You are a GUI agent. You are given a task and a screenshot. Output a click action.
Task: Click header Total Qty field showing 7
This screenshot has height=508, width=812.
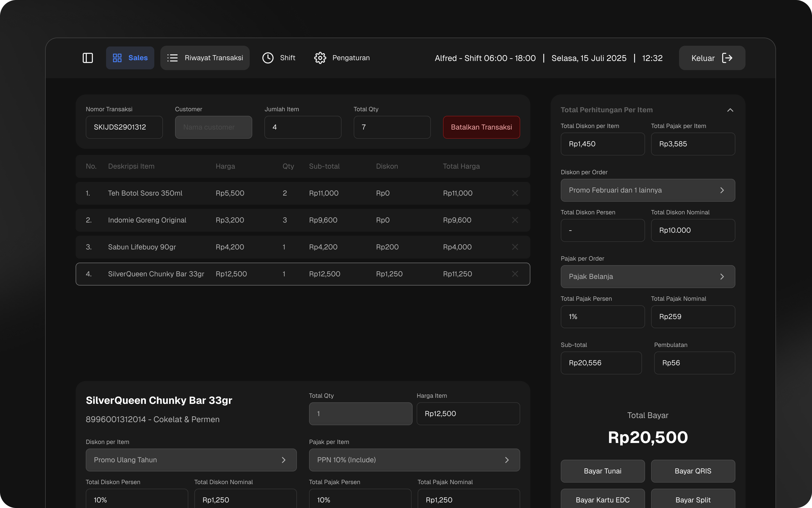click(392, 127)
